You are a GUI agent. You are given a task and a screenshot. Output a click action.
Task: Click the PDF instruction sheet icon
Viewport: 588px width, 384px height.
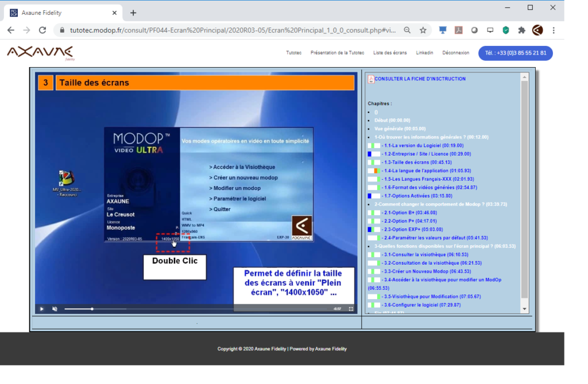click(371, 79)
